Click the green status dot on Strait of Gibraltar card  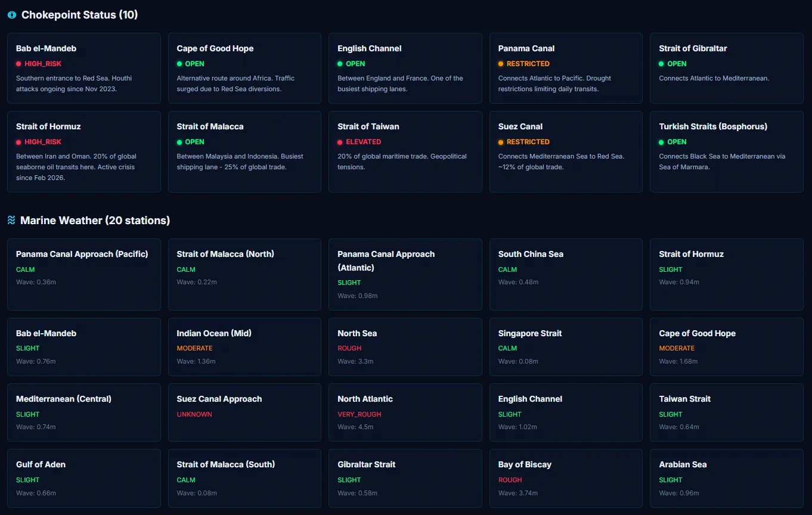click(x=662, y=64)
